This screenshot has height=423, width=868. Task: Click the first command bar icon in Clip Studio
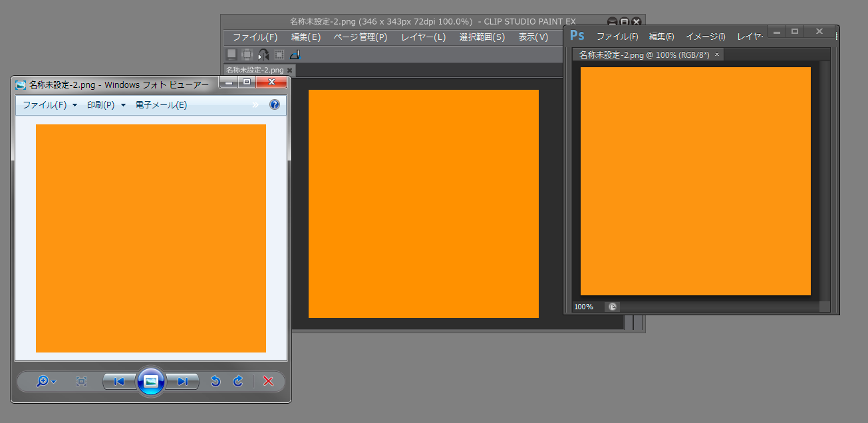(231, 55)
